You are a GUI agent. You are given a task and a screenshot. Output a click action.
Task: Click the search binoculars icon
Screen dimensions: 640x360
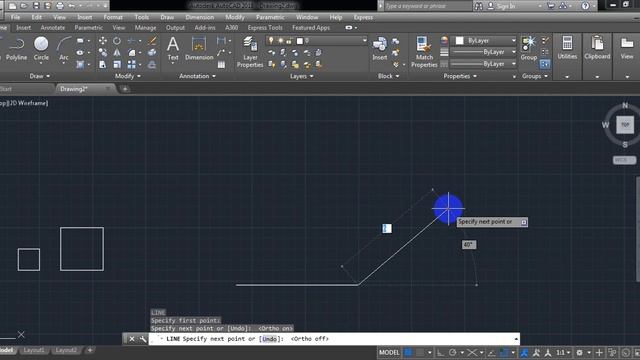pos(479,6)
